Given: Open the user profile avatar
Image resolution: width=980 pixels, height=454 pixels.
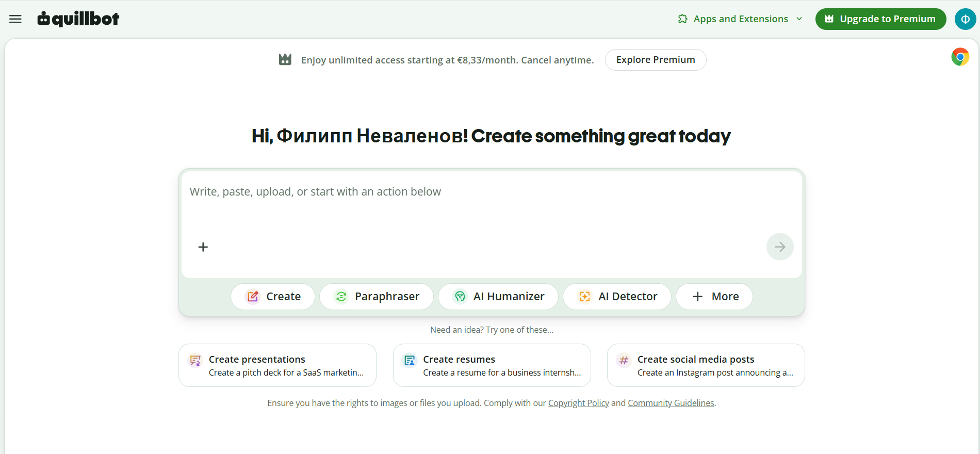Looking at the screenshot, I should point(965,19).
